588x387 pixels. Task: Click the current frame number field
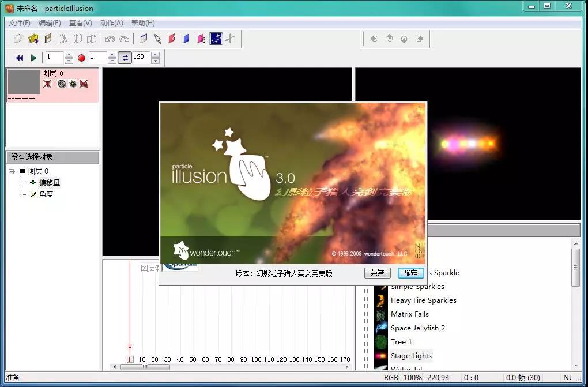pos(54,58)
